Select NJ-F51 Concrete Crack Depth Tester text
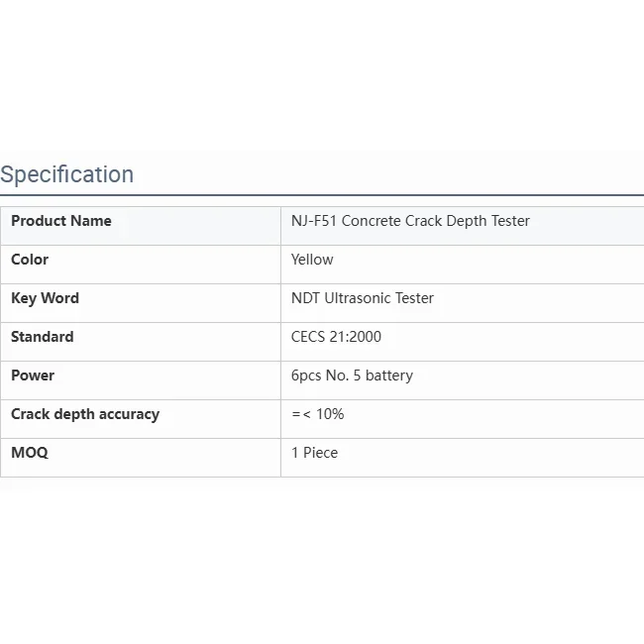 tap(410, 221)
